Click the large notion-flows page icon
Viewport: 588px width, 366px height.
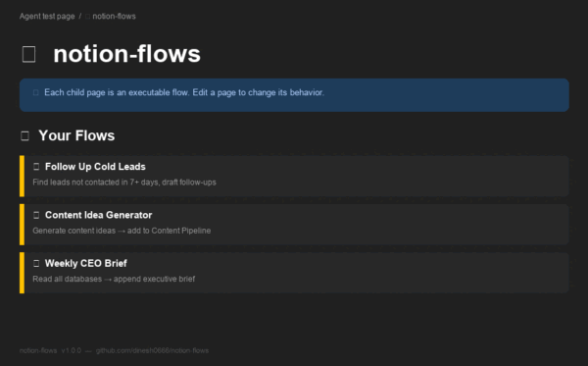[28, 54]
